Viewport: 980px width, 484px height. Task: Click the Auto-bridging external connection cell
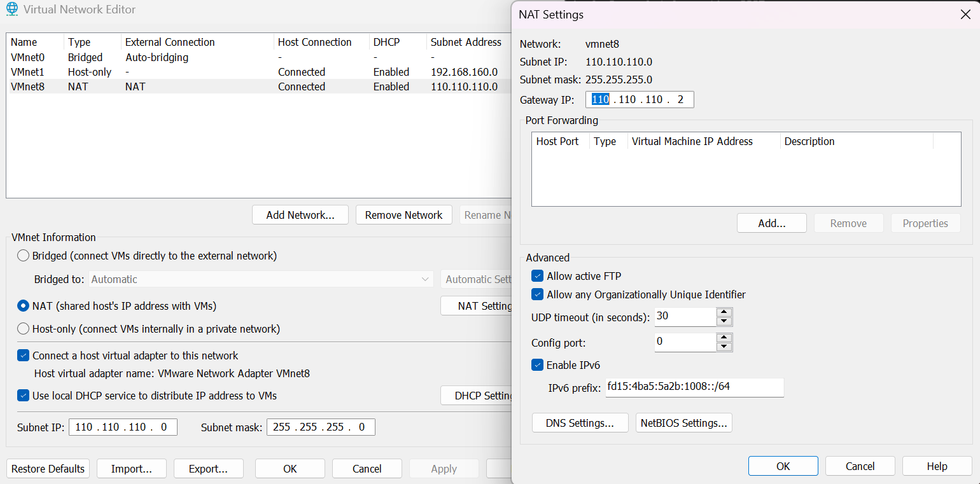(x=157, y=57)
